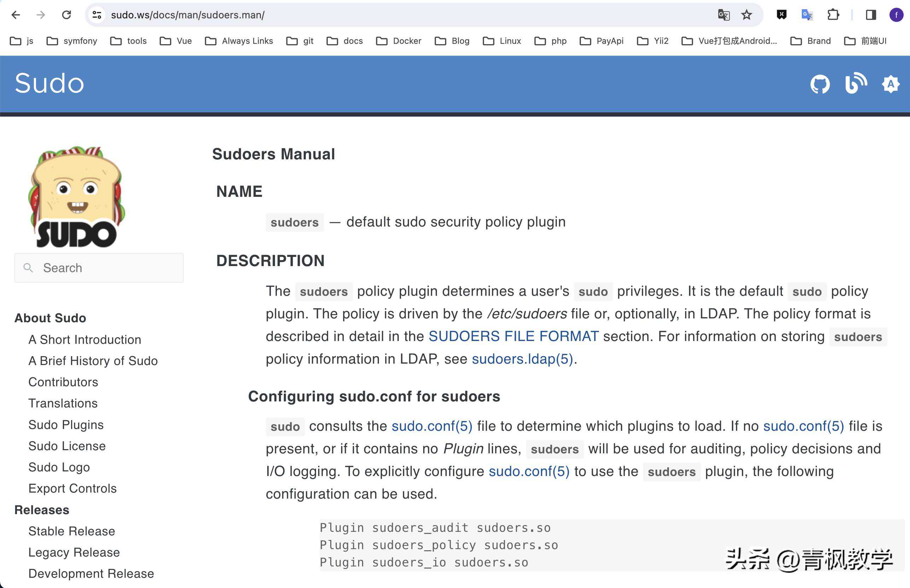The width and height of the screenshot is (910, 588).
Task: Open the symfony bookmarks folder
Action: (71, 41)
